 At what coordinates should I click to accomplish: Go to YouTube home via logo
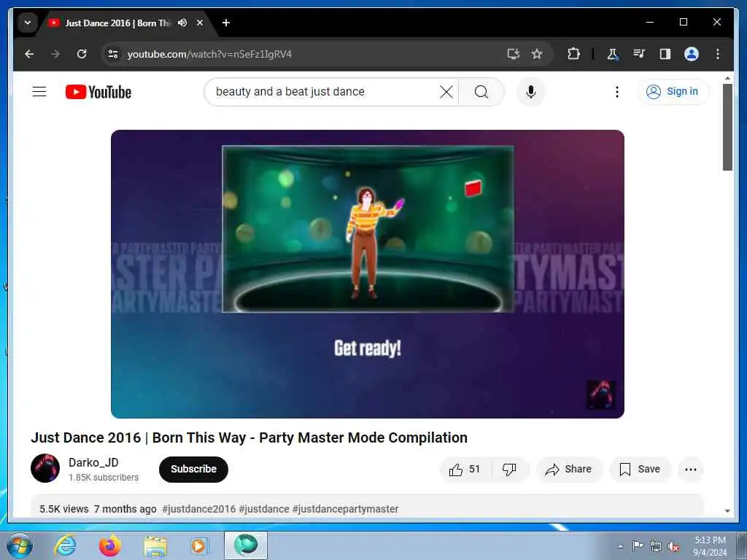98,92
